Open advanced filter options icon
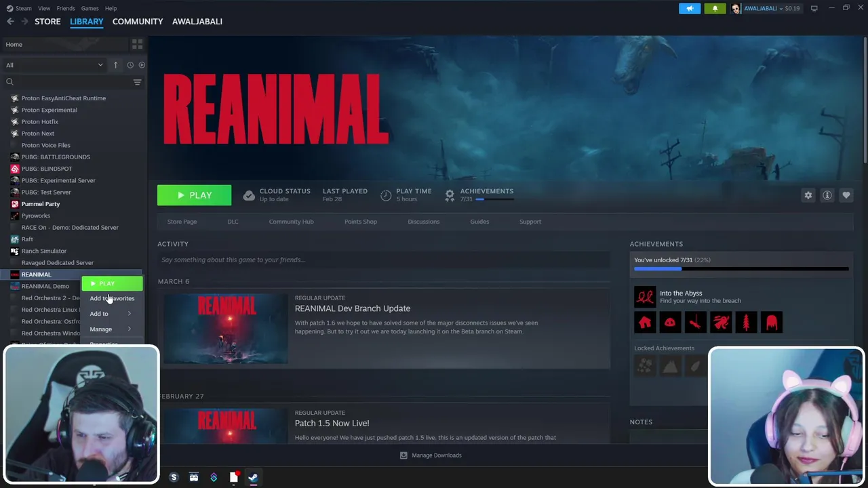 (137, 82)
